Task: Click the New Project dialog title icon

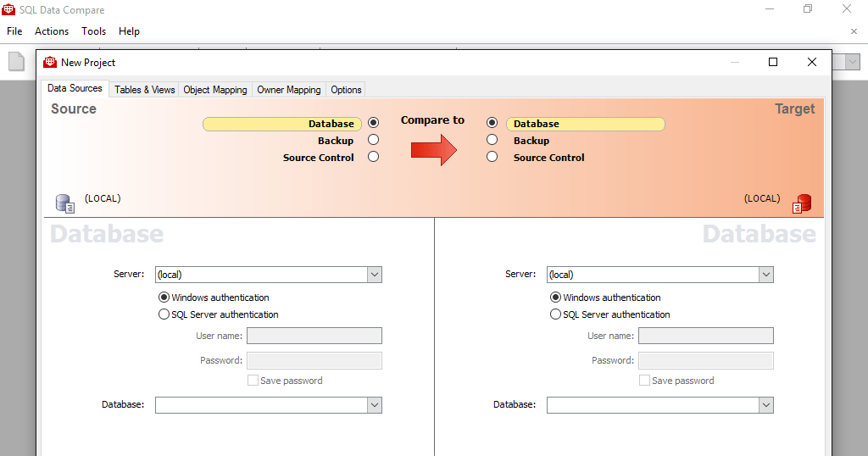Action: tap(50, 62)
